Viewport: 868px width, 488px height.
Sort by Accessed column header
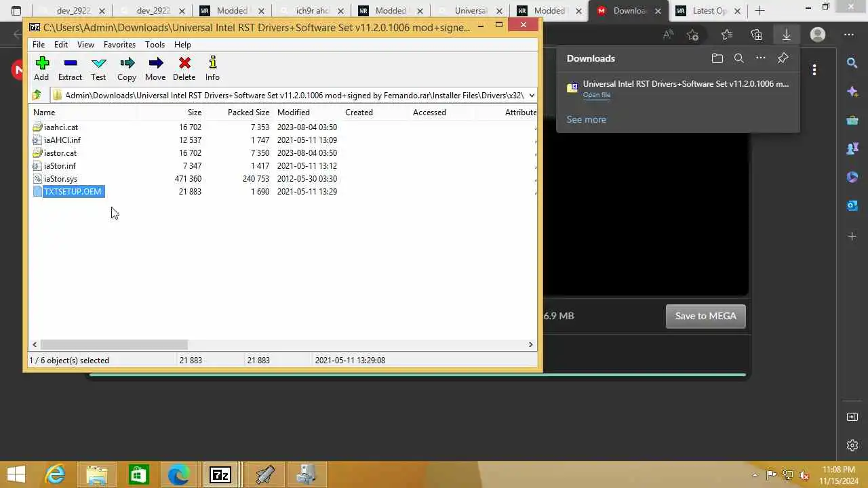(x=429, y=113)
